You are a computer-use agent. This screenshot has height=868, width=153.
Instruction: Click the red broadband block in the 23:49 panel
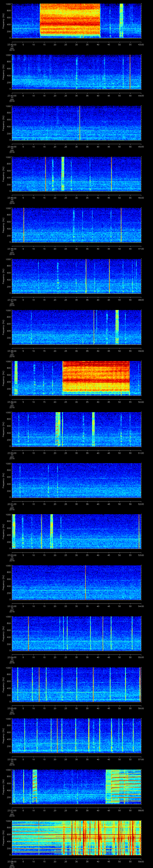click(x=96, y=377)
